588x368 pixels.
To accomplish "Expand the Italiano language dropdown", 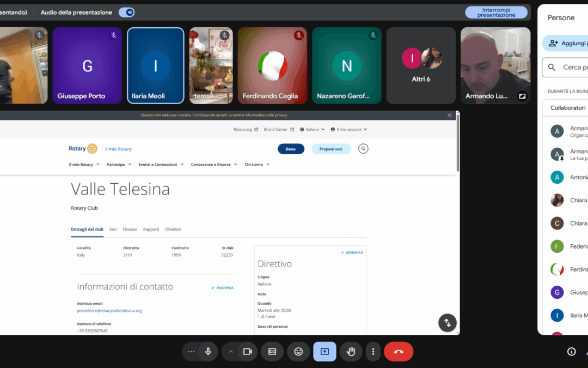I will pyautogui.click(x=312, y=129).
